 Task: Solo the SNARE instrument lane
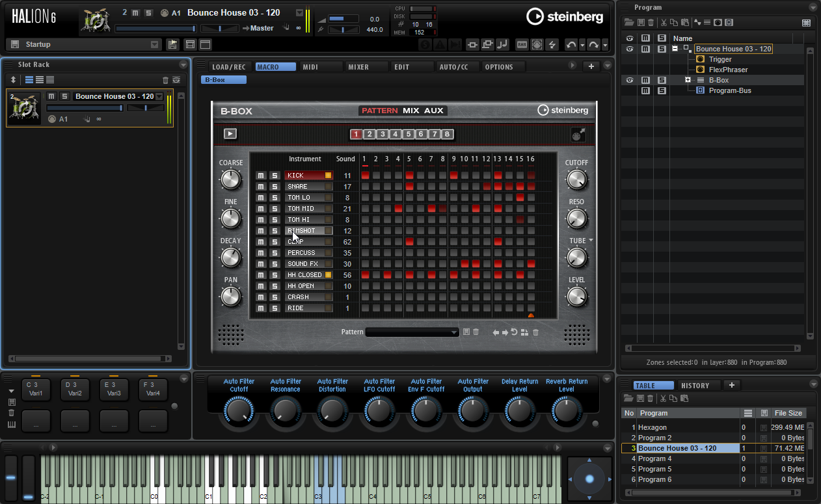275,187
